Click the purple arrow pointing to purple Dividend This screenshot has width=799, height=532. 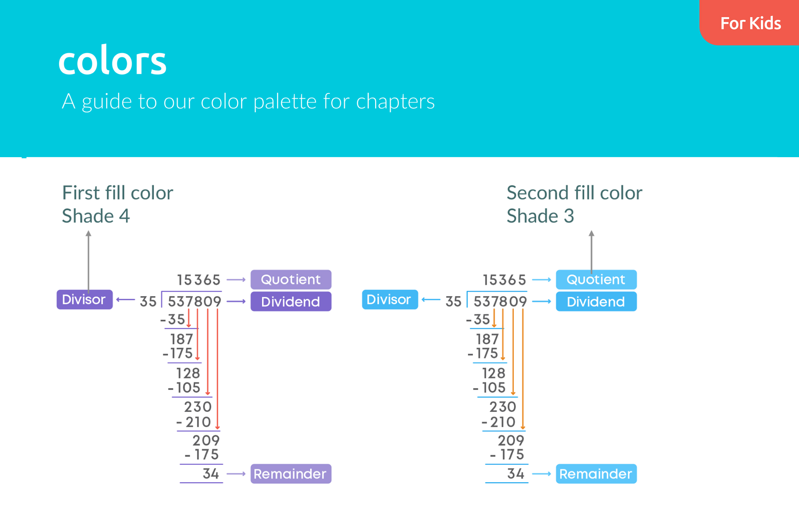pos(236,301)
